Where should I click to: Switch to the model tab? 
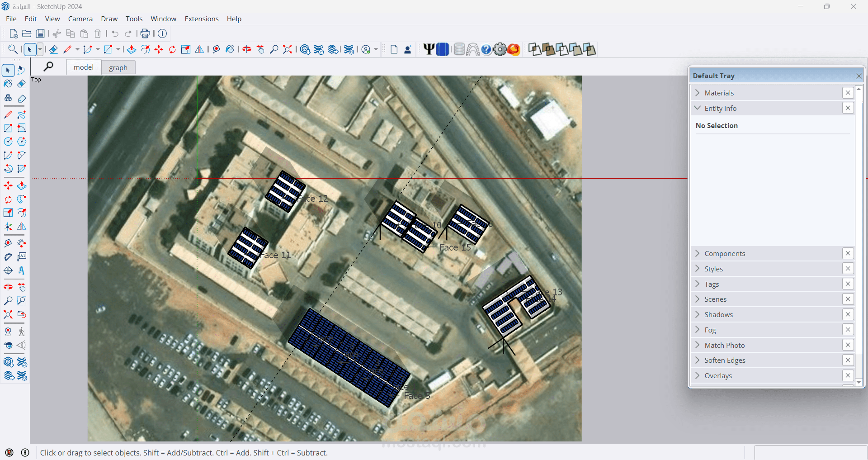(84, 67)
